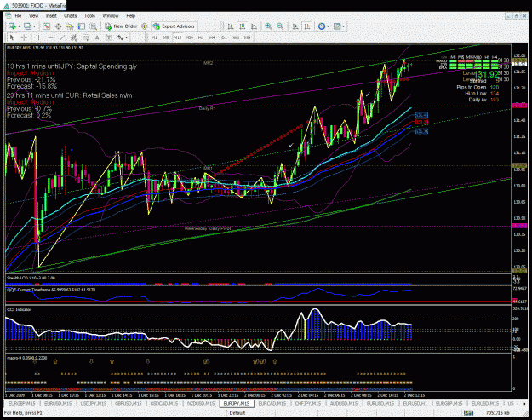Click the Periods clock icon
The image size is (532, 420).
pos(321,26)
